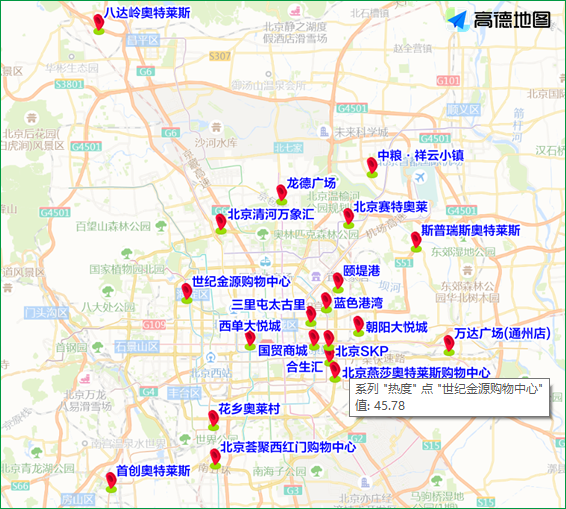Click the 国贸商城 text label
Image resolution: width=566 pixels, height=509 pixels.
click(283, 350)
